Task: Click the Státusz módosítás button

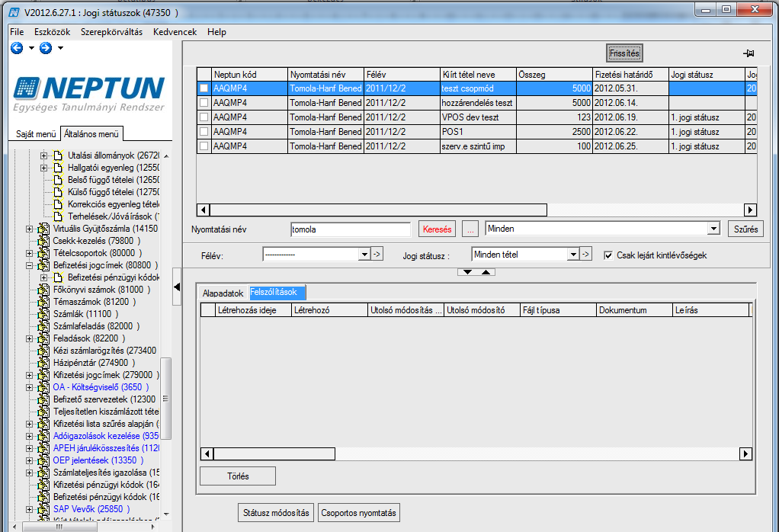Action: coord(276,513)
